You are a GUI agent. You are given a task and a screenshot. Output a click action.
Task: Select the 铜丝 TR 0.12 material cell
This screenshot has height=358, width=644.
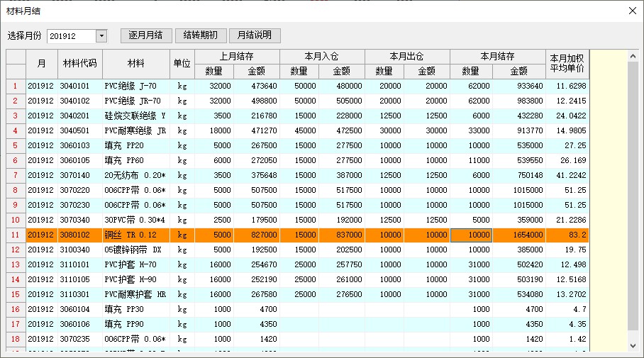click(135, 235)
